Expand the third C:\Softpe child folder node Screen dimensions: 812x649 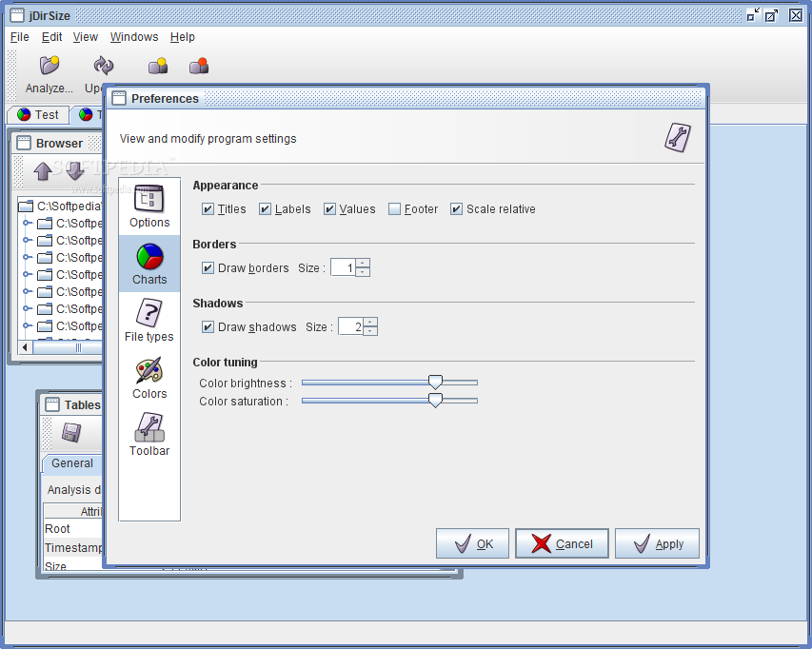28,257
